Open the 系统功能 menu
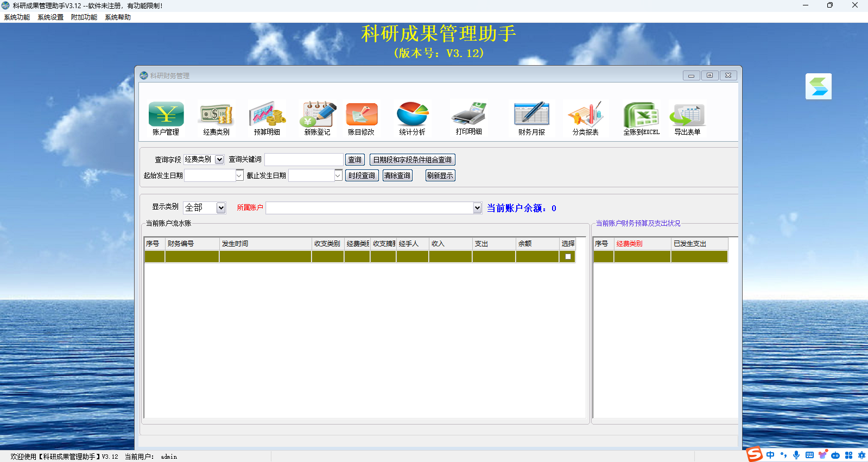This screenshot has height=462, width=868. pyautogui.click(x=17, y=17)
